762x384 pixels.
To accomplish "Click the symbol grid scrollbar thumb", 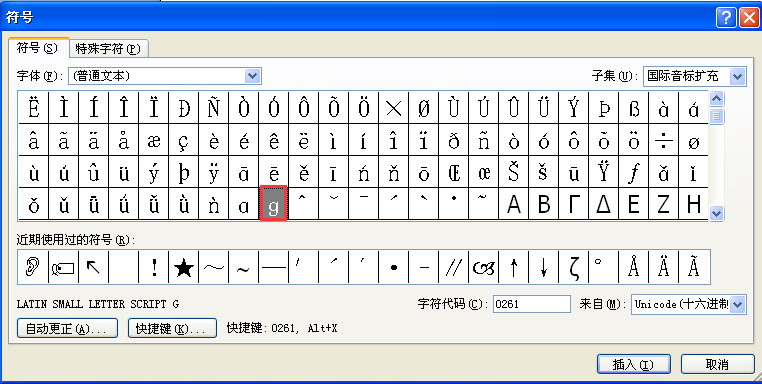I will point(717,116).
